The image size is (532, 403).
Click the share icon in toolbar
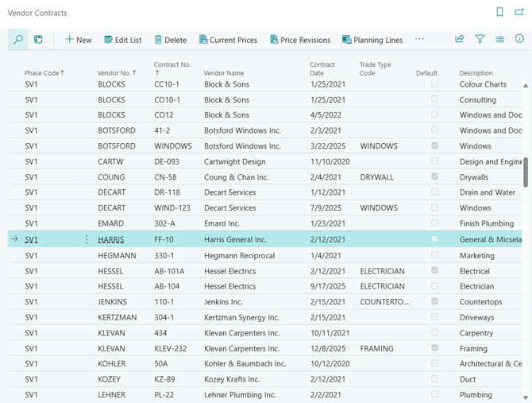click(460, 39)
